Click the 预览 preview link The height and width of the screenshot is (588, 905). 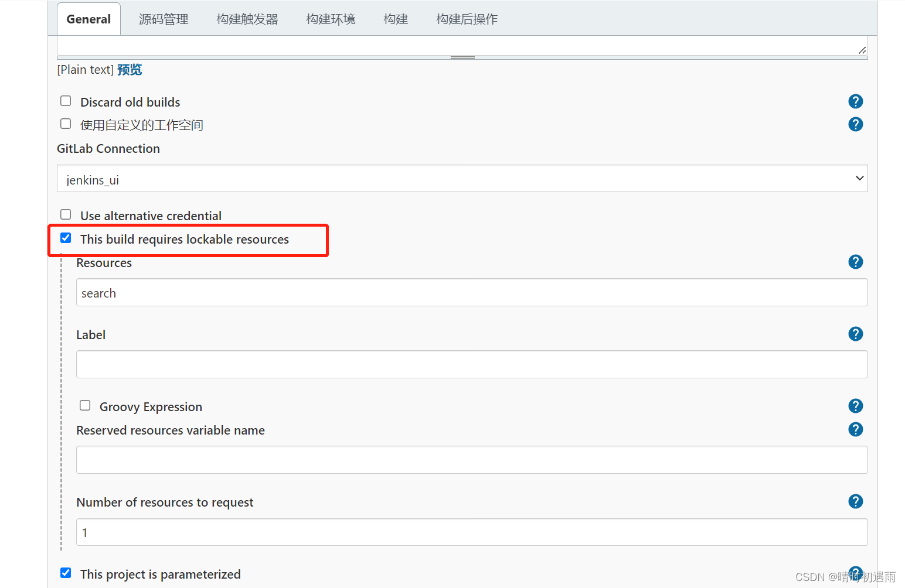pos(130,70)
